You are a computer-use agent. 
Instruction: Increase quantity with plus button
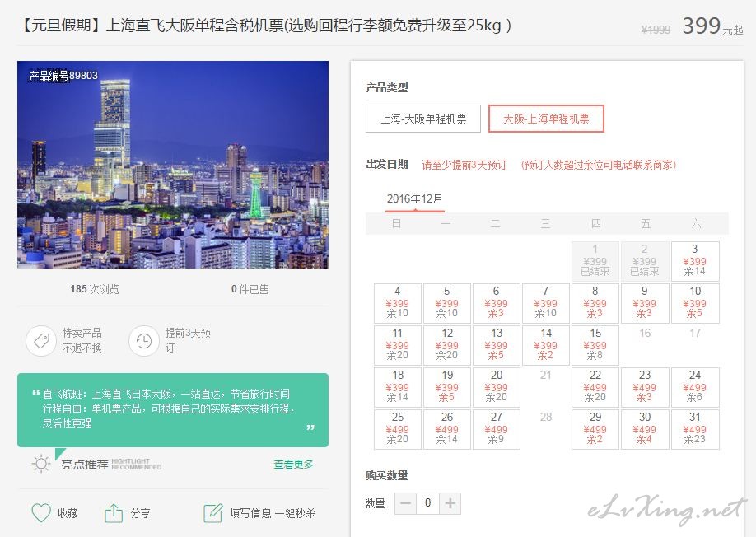click(450, 503)
